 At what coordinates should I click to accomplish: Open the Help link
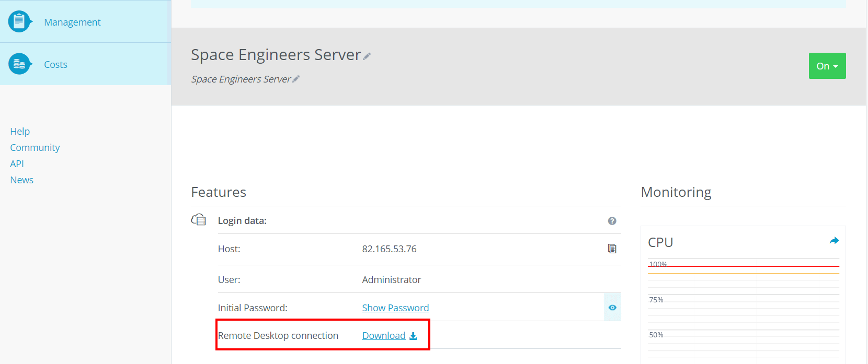(20, 131)
